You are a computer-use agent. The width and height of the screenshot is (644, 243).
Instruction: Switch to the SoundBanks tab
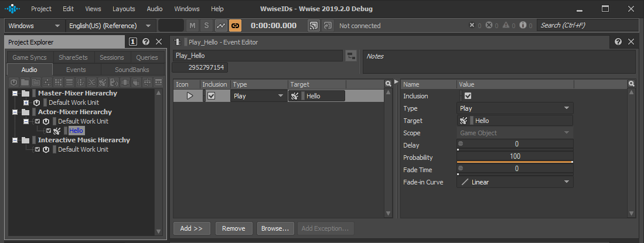tap(132, 70)
